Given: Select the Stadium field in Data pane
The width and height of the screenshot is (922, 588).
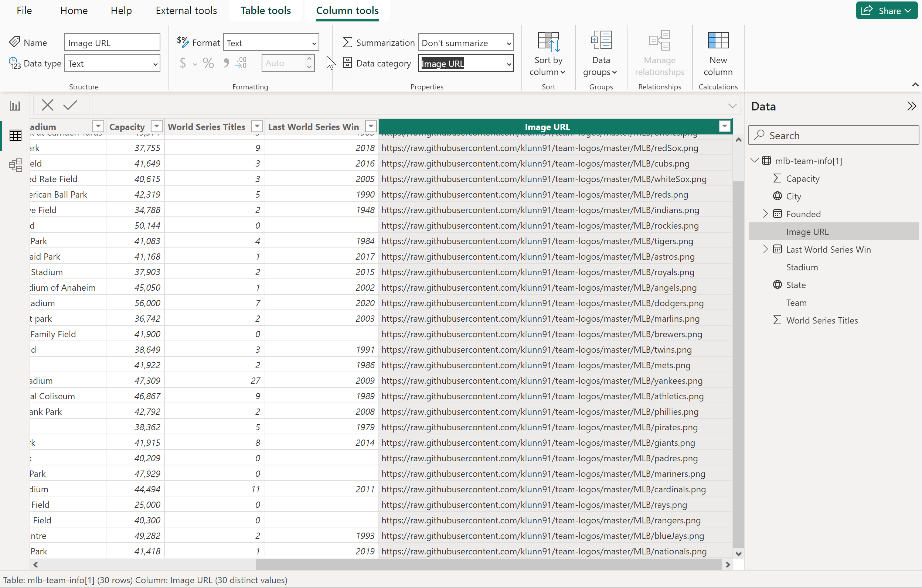Looking at the screenshot, I should (x=802, y=267).
